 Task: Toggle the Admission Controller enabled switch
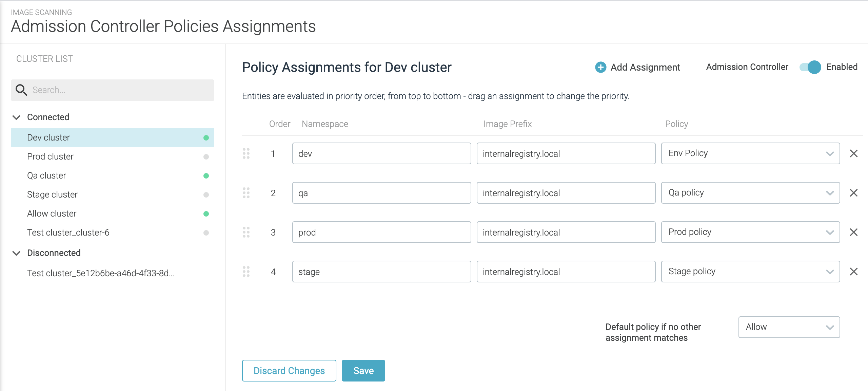click(x=810, y=68)
